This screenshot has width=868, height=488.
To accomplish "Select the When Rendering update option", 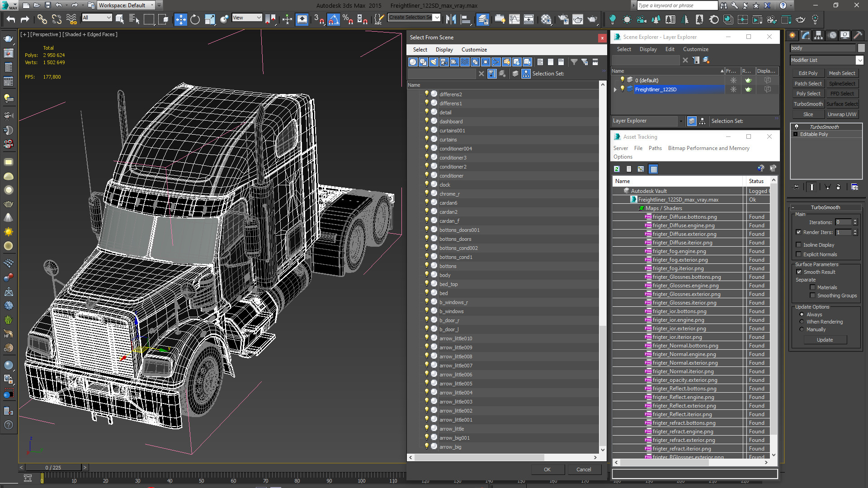I will point(802,322).
